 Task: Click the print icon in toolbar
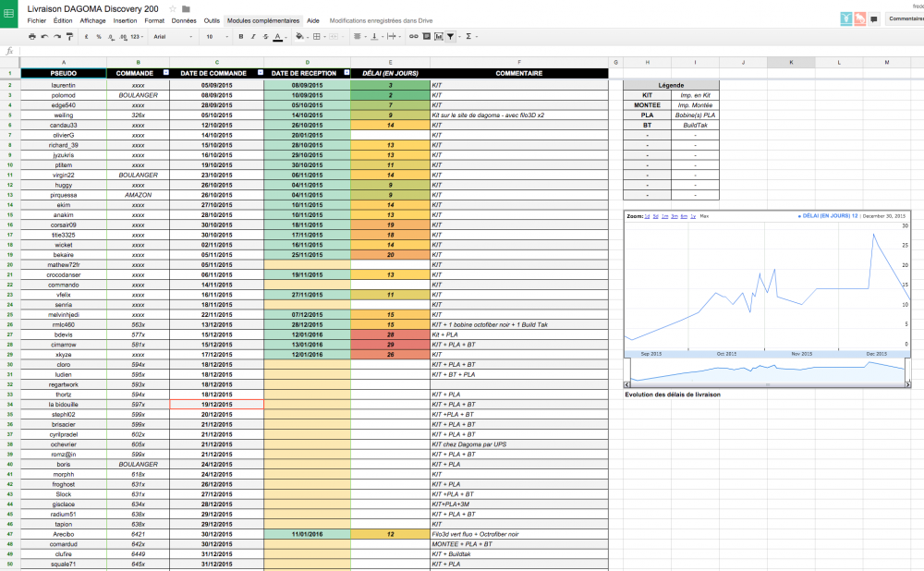point(32,37)
